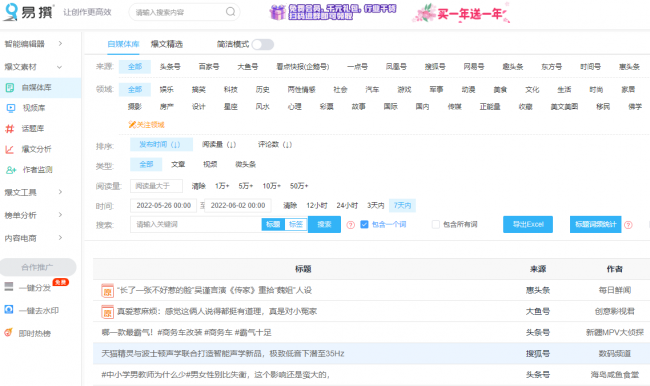
Task: Click keyword search input 请输入关键词
Action: [x=196, y=224]
